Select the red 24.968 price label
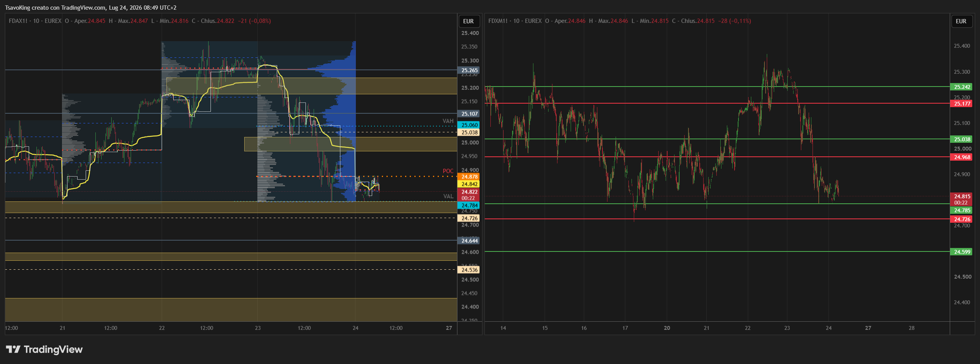The image size is (980, 364). click(962, 157)
